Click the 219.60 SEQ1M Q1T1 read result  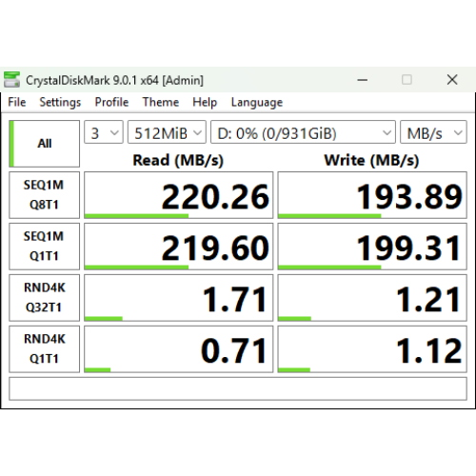click(x=179, y=247)
